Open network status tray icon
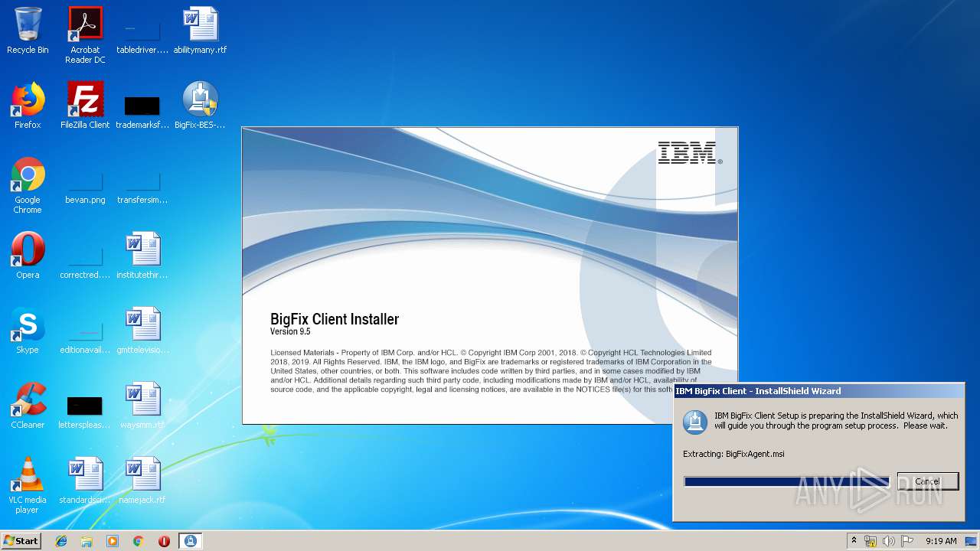Image resolution: width=980 pixels, height=551 pixels. pyautogui.click(x=871, y=541)
